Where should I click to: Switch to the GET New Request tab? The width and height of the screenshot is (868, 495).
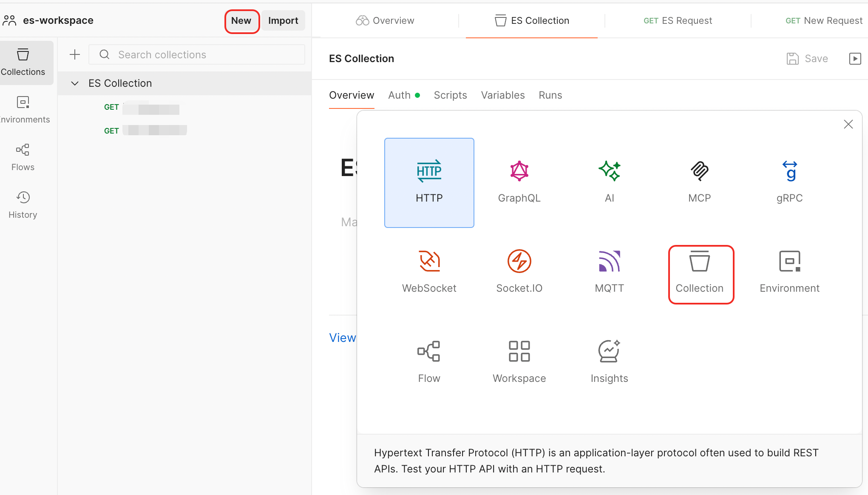tap(824, 21)
